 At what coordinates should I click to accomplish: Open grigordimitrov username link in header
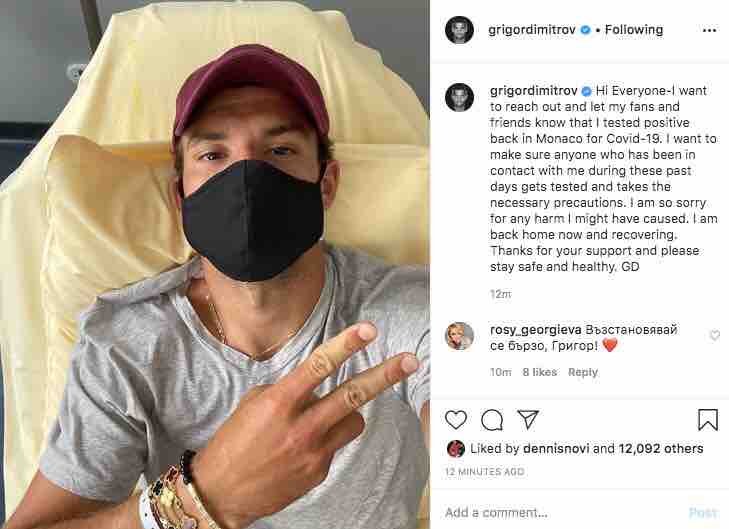pyautogui.click(x=532, y=30)
